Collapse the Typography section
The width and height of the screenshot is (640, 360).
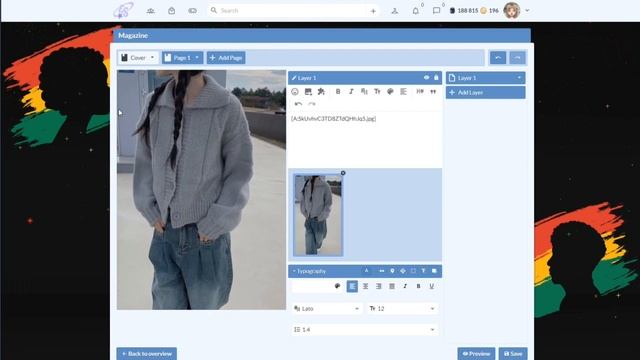[309, 271]
